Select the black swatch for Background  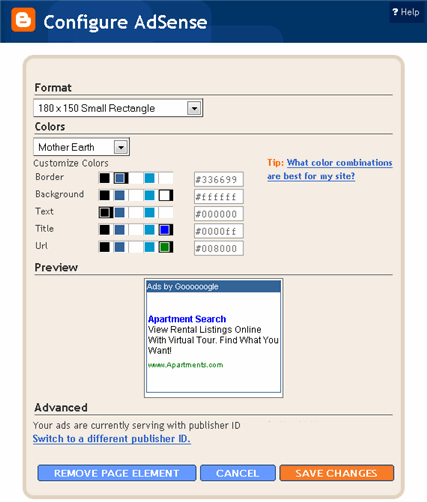click(x=104, y=195)
